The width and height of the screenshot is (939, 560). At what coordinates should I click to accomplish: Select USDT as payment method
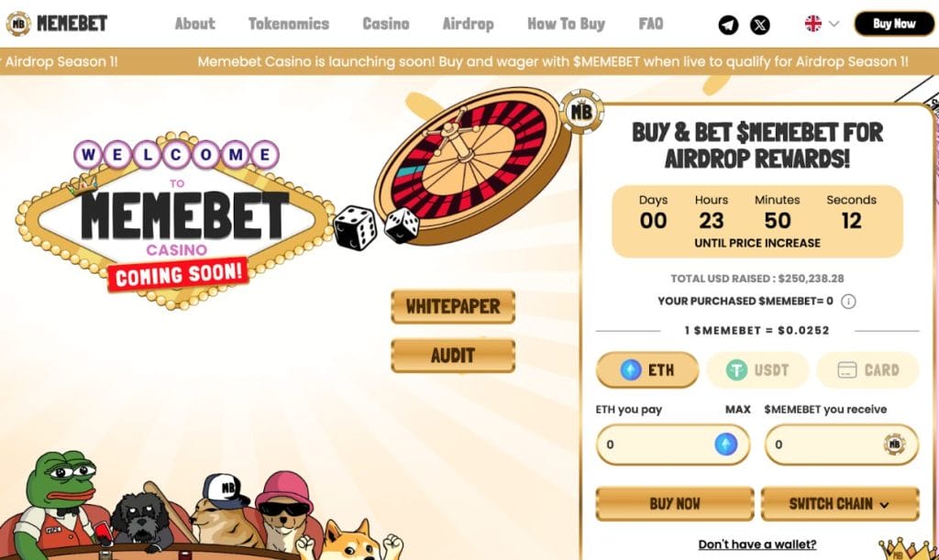(757, 370)
